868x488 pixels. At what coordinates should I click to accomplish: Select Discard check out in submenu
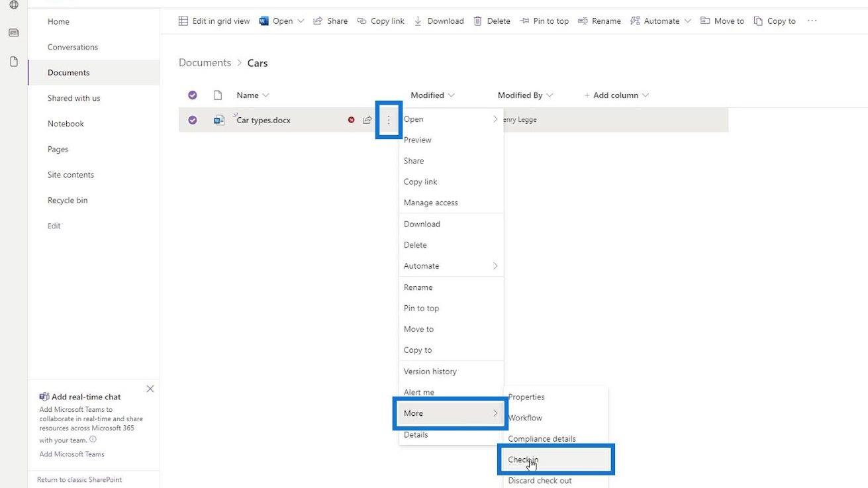(x=555, y=481)
